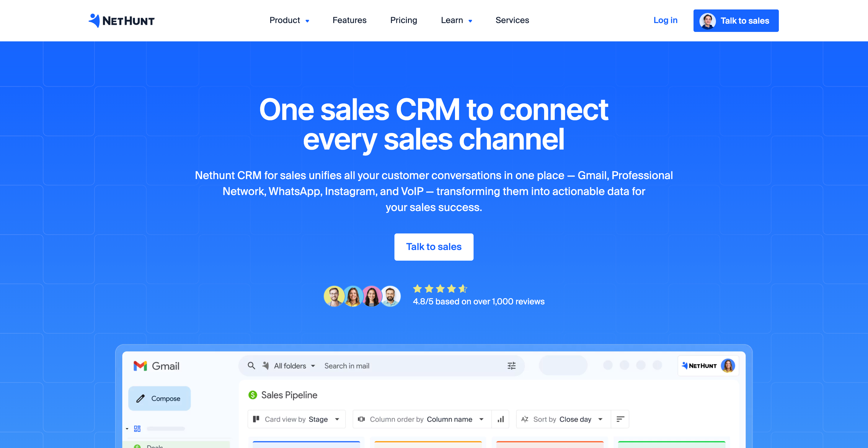Click the bearded reviewer avatar on white

tap(390, 296)
